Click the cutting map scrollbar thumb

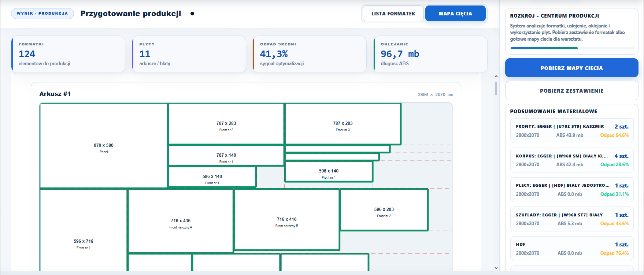[x=496, y=89]
